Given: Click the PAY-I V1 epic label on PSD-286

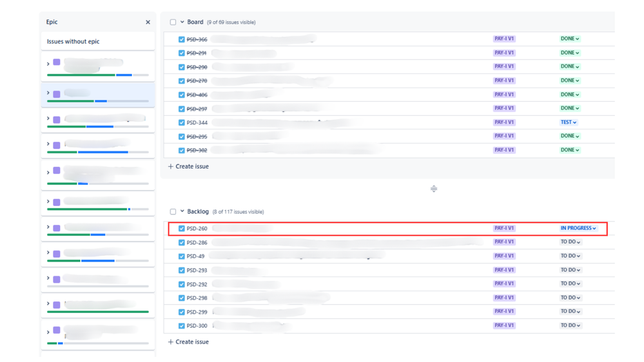Looking at the screenshot, I should pyautogui.click(x=504, y=242).
